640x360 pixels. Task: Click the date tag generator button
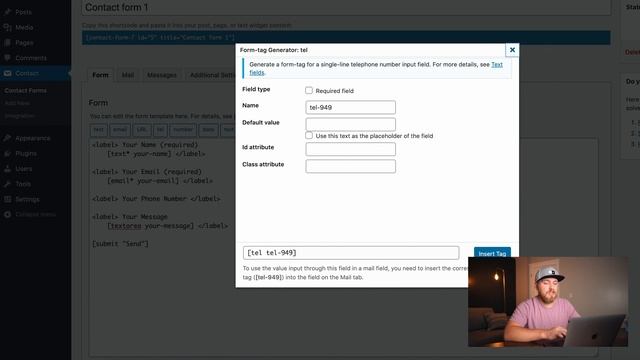pos(208,130)
